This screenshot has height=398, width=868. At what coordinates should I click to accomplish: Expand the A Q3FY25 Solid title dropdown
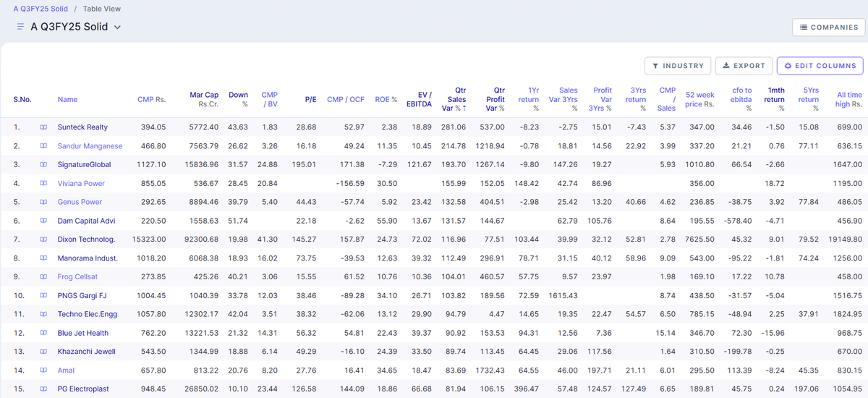117,27
